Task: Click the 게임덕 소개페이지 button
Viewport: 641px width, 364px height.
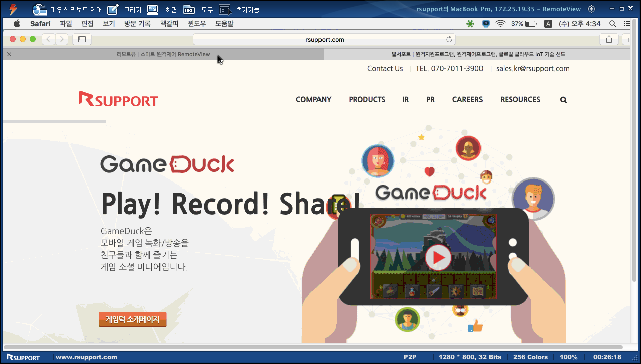Action: [x=132, y=319]
